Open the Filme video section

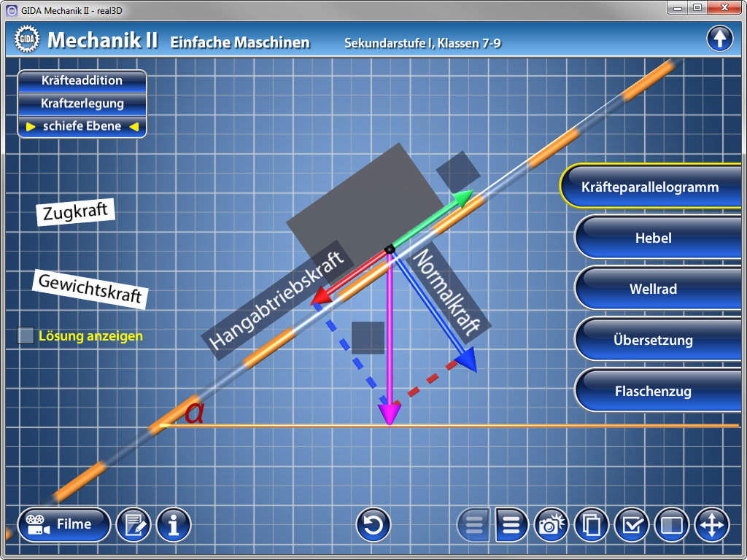point(64,524)
